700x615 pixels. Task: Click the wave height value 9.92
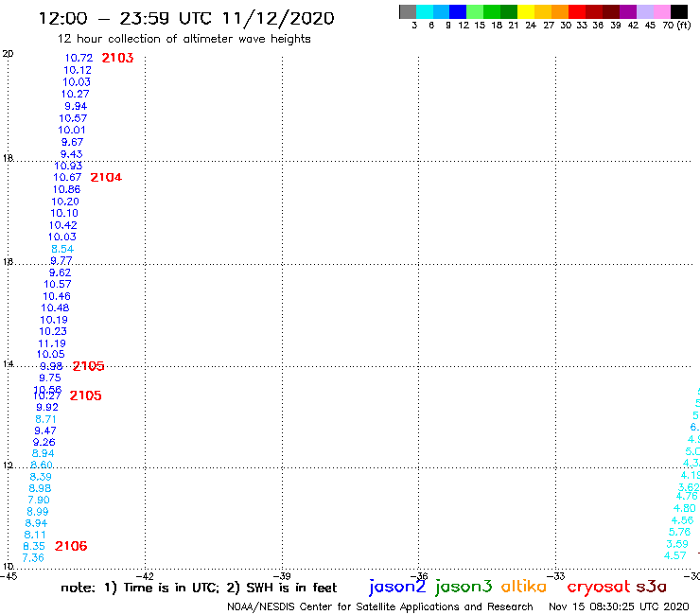point(47,408)
